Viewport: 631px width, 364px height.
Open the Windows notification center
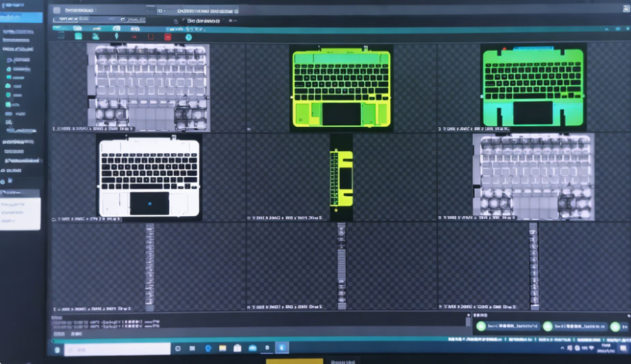click(x=622, y=348)
